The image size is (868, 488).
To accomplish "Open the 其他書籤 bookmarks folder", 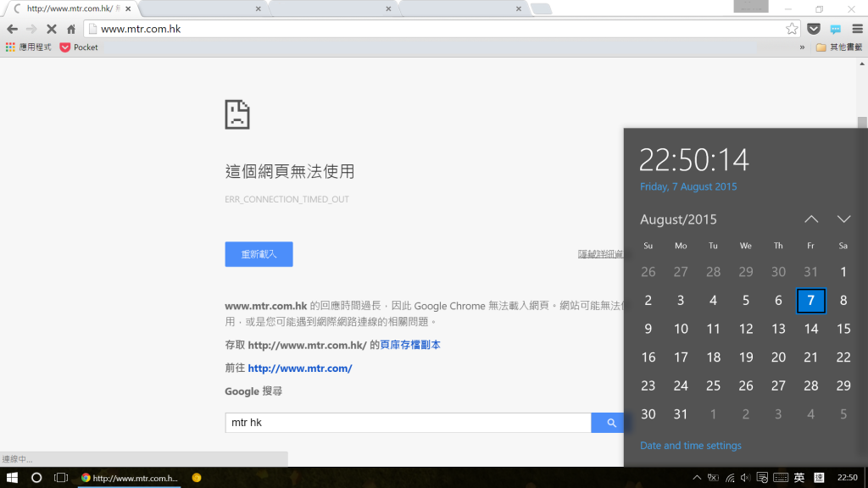I will (839, 47).
